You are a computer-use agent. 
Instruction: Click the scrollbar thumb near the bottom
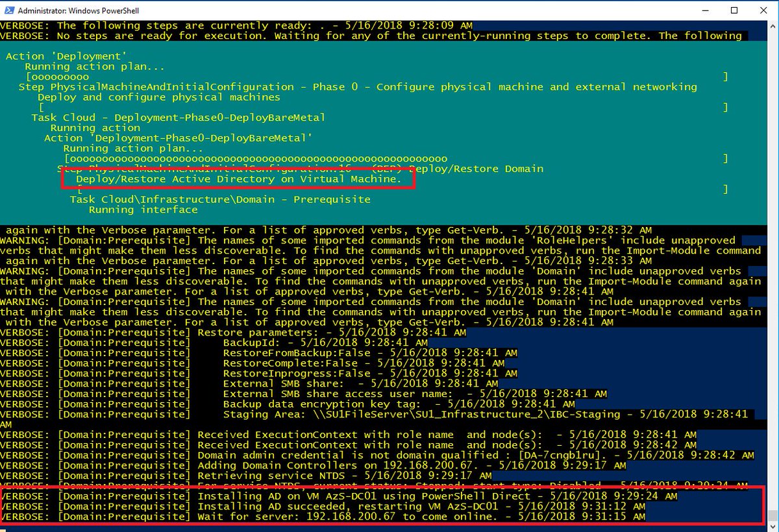click(x=773, y=516)
